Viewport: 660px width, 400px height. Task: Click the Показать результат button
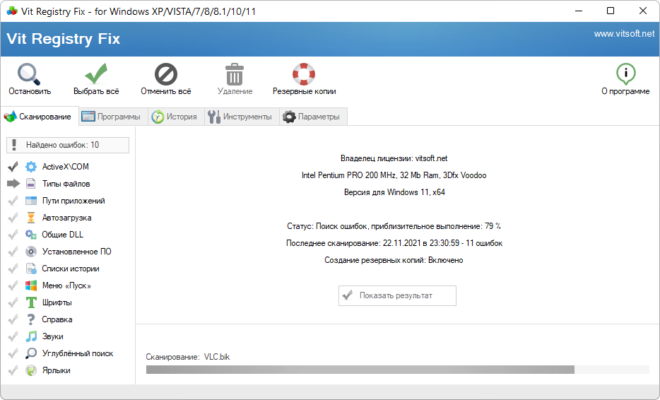tap(397, 296)
